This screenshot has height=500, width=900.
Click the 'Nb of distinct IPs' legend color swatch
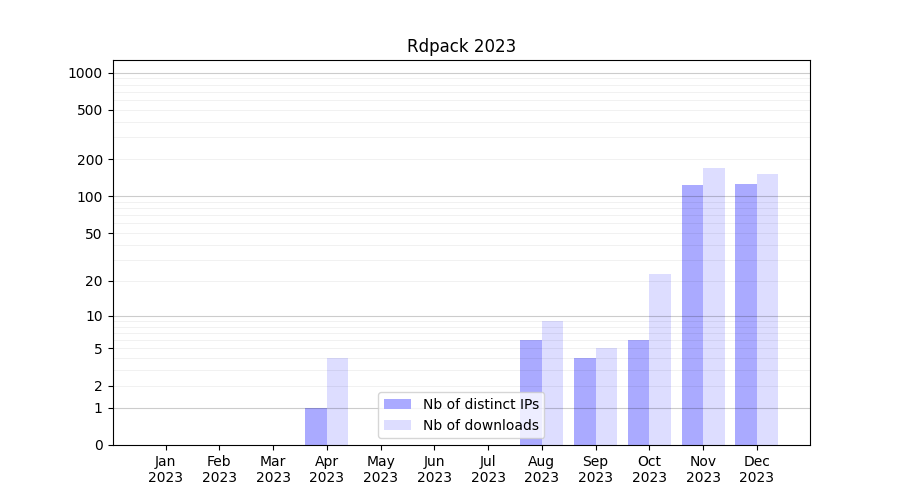coord(397,404)
